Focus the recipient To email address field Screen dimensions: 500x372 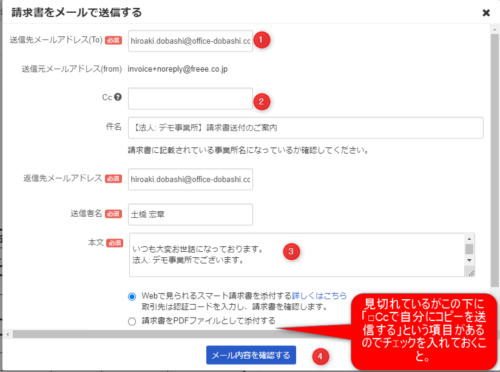click(x=190, y=41)
